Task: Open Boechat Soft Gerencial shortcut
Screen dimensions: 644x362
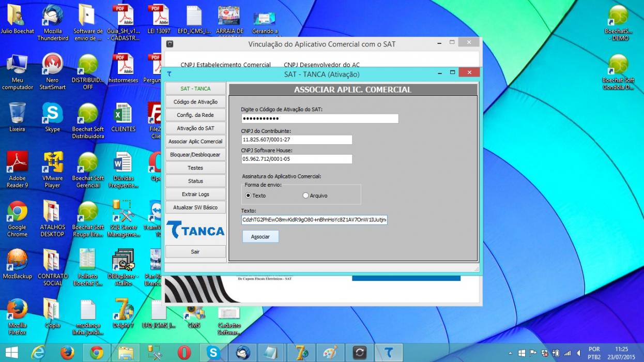Action: point(88,170)
